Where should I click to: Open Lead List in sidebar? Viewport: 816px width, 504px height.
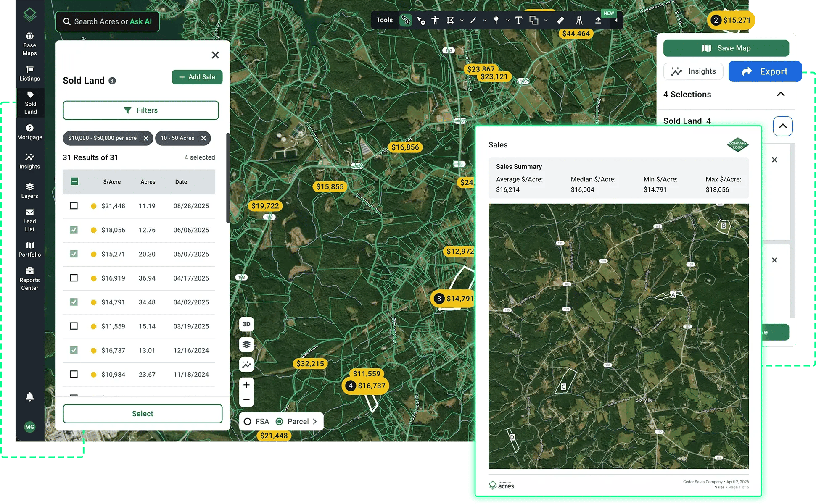(x=29, y=220)
